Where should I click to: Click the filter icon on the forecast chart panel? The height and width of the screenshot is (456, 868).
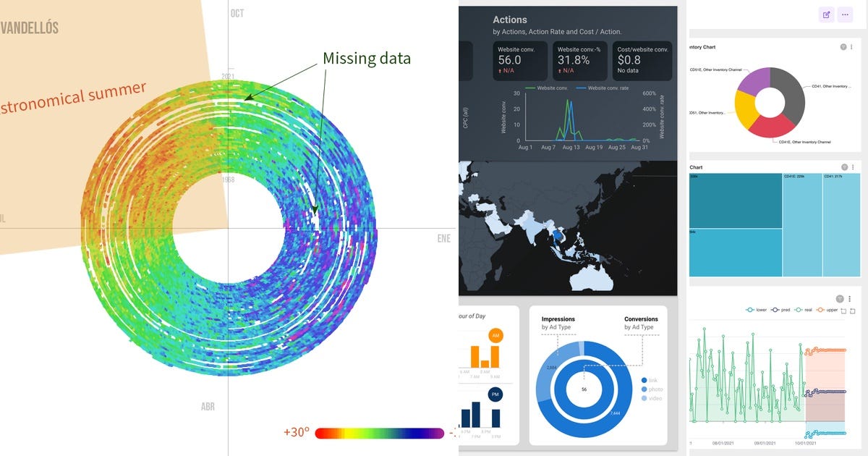(840, 298)
